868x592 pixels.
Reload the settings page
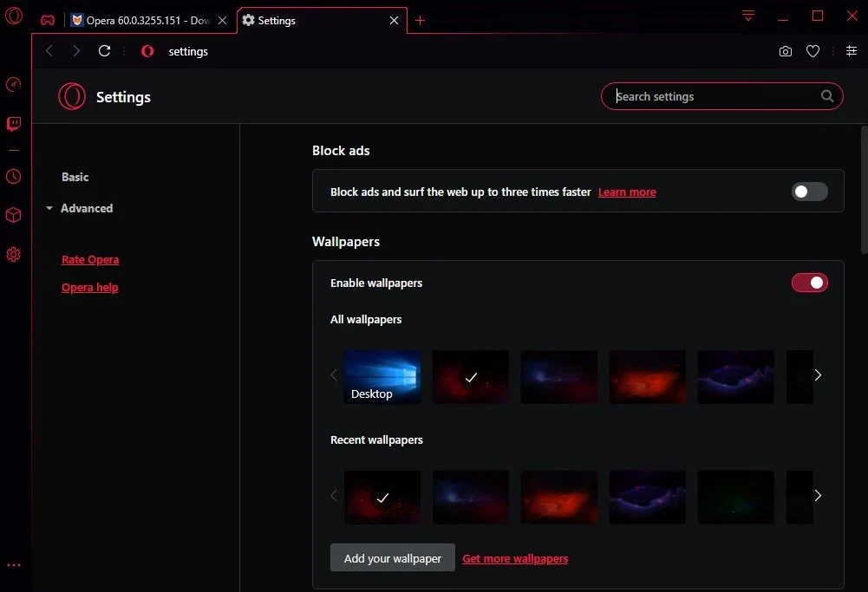pos(104,51)
